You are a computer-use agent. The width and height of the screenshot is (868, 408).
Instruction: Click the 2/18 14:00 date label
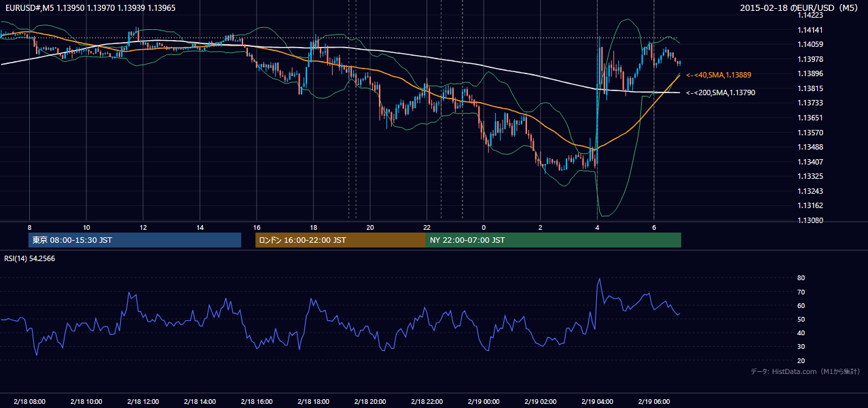[x=200, y=402]
